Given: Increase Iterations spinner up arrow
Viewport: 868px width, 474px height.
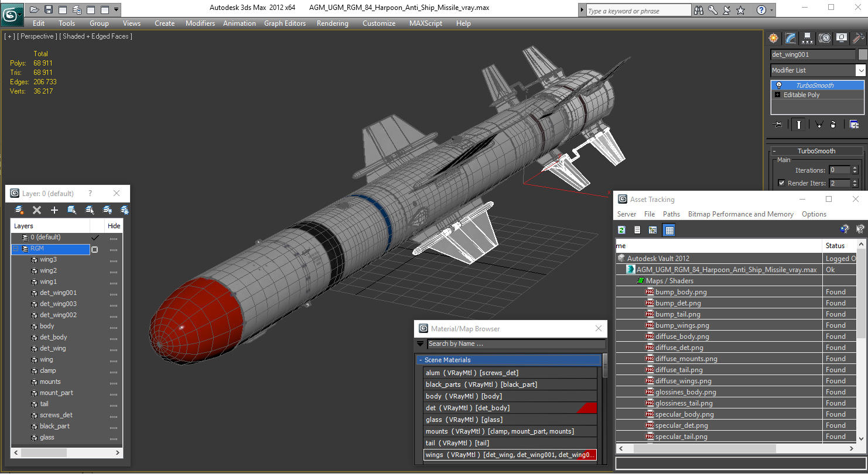Looking at the screenshot, I should point(855,168).
